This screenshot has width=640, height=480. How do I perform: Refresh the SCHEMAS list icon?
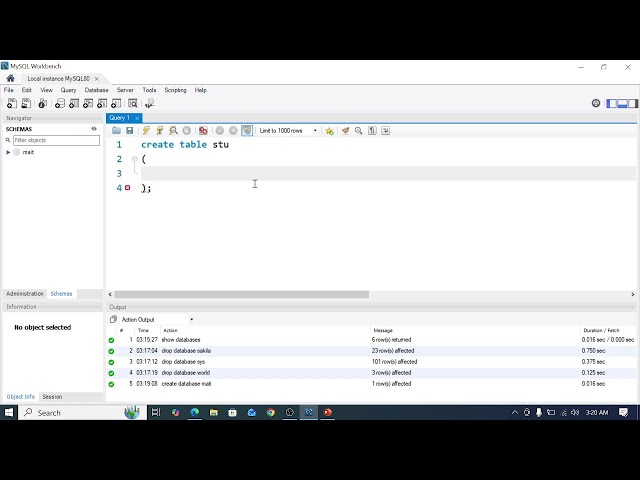coord(94,129)
